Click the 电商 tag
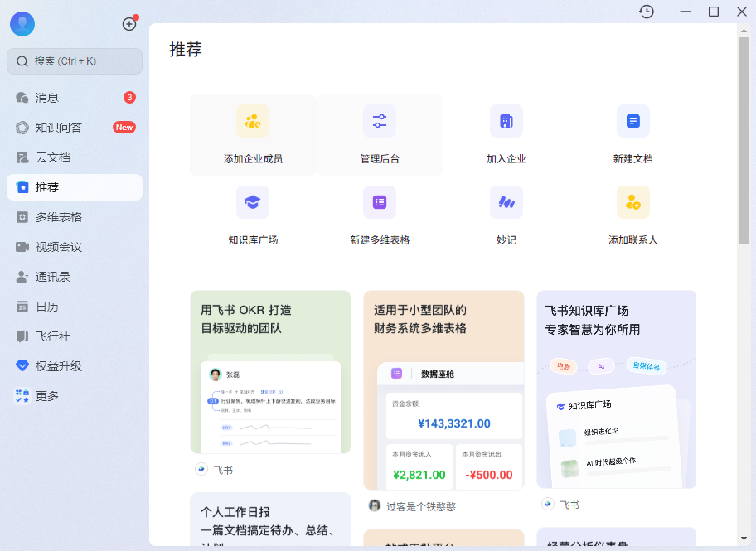 564,366
